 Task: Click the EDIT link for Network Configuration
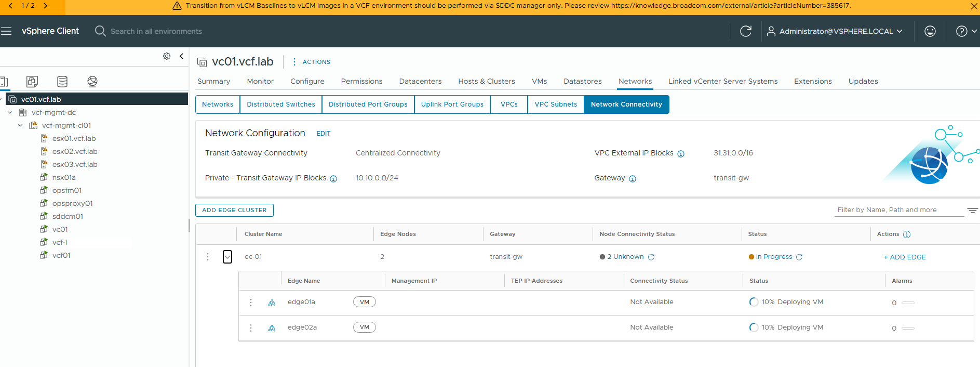323,134
